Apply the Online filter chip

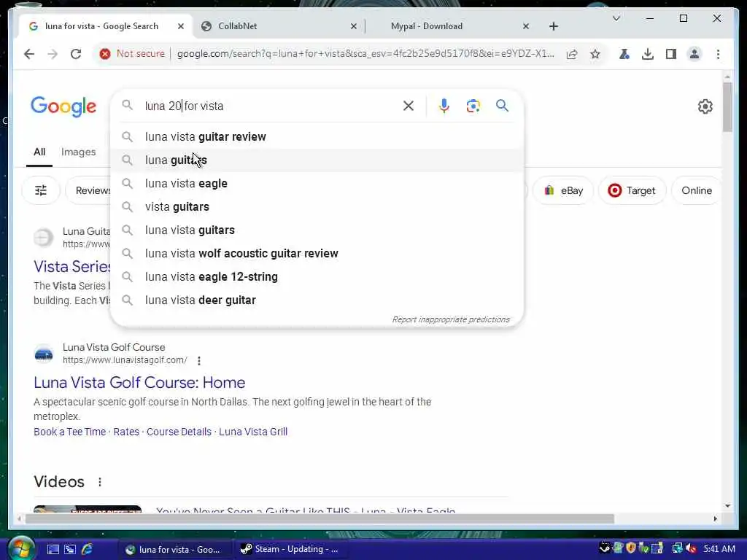697,190
